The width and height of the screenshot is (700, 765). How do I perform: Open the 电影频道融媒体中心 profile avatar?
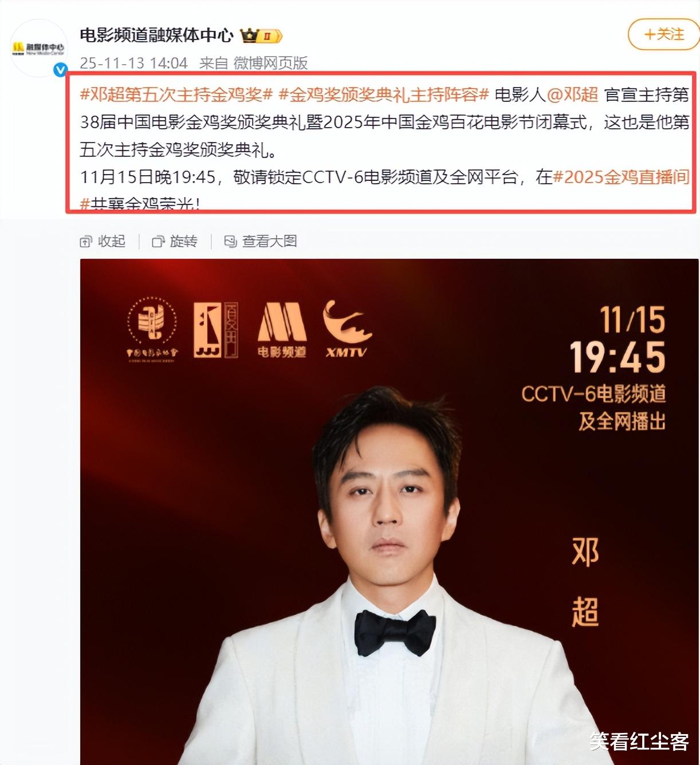(38, 48)
